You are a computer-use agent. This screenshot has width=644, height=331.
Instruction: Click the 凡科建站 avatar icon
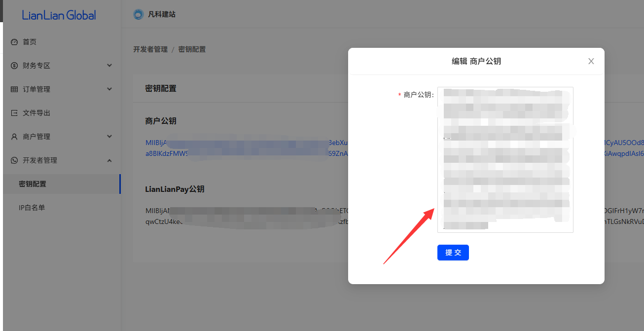click(x=139, y=14)
